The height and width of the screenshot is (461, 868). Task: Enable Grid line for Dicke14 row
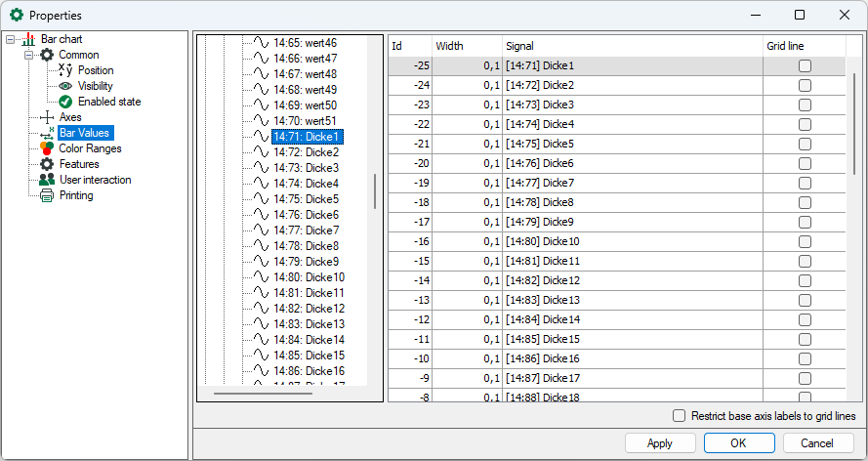coord(805,319)
